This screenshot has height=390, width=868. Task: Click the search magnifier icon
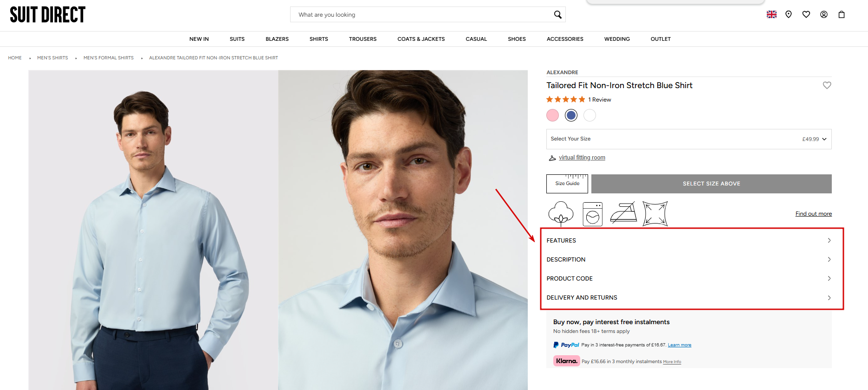557,15
